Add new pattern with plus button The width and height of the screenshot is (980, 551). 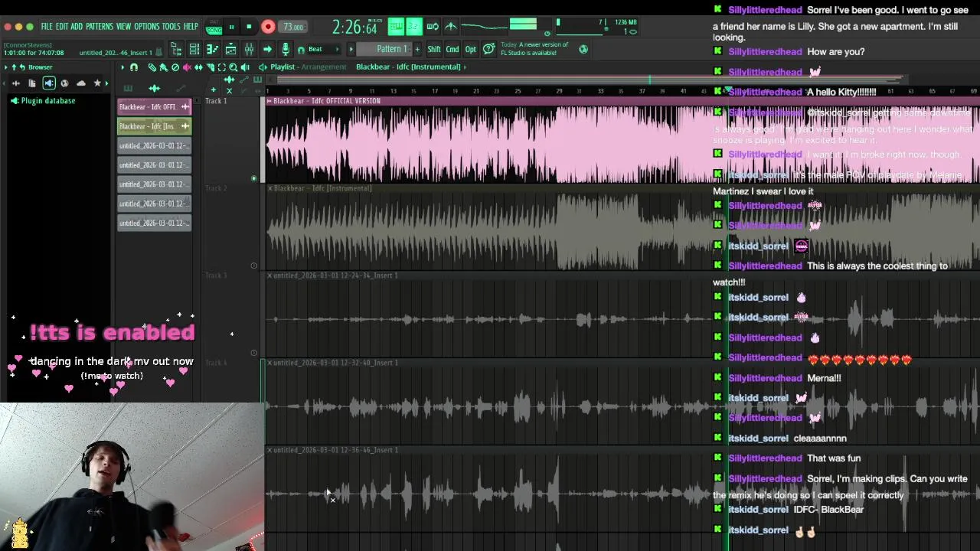tap(417, 49)
